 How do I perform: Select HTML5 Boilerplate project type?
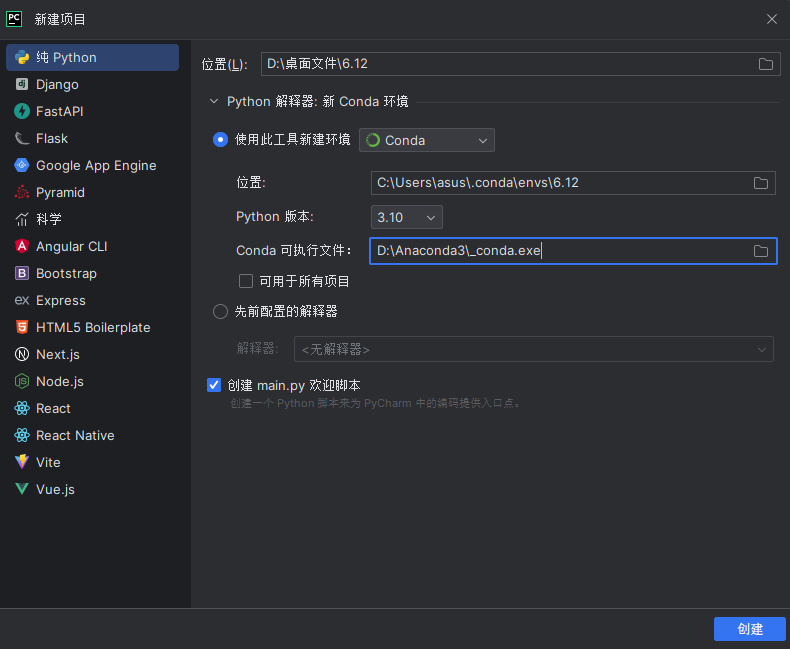pos(92,328)
